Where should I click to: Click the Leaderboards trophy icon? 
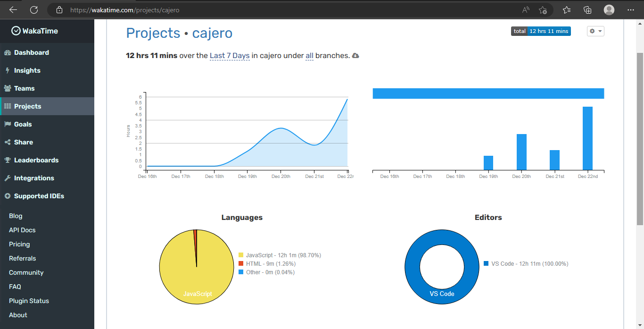point(8,160)
